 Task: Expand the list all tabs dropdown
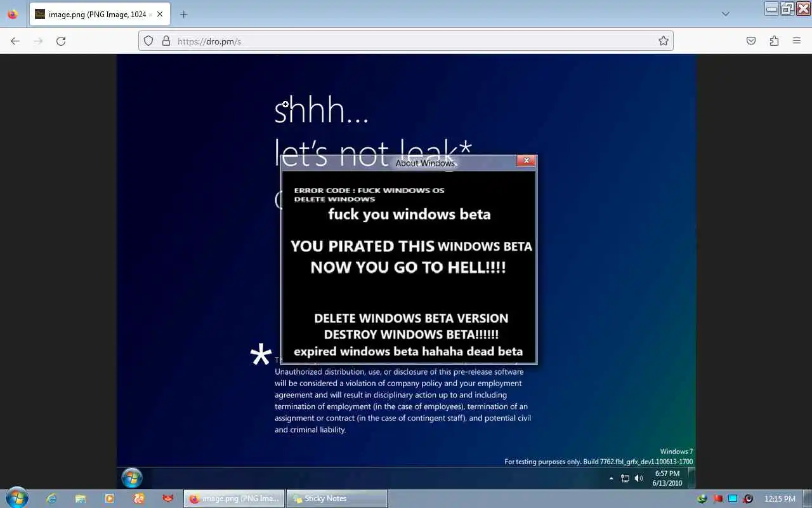[x=726, y=14]
